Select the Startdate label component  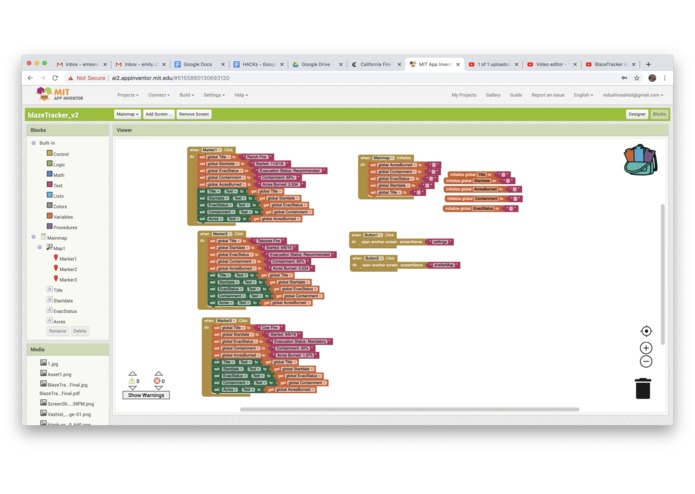60,300
